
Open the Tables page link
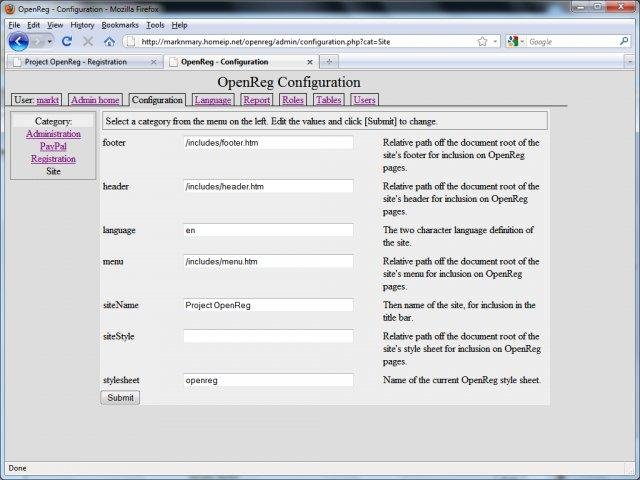[x=329, y=100]
